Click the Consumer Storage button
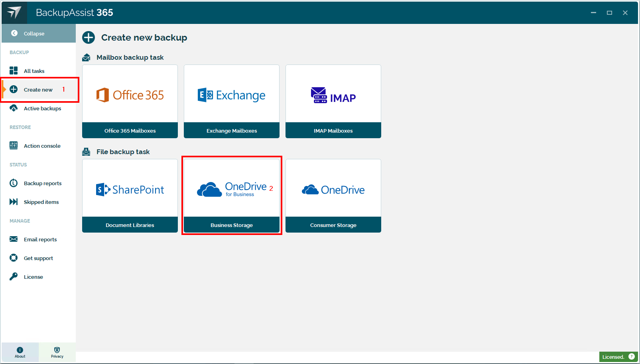This screenshot has width=640, height=364. 333,225
